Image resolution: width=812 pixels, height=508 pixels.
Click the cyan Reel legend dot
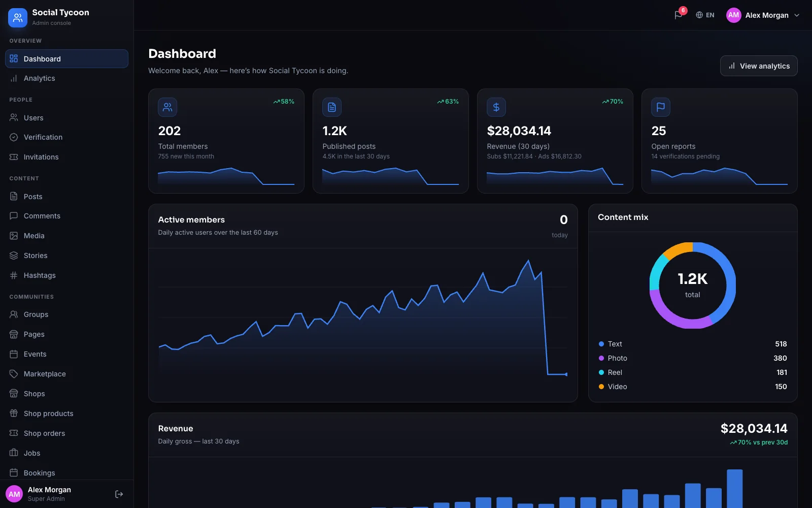tap(601, 372)
